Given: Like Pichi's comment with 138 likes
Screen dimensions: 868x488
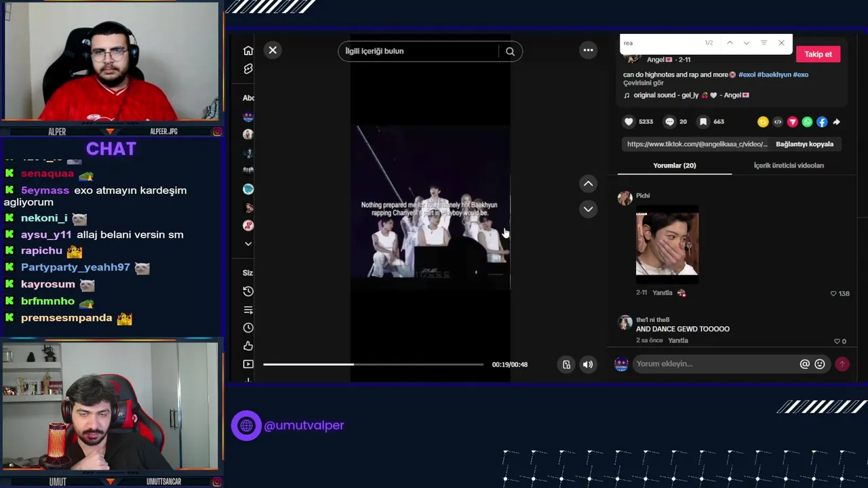Looking at the screenshot, I should coord(833,293).
